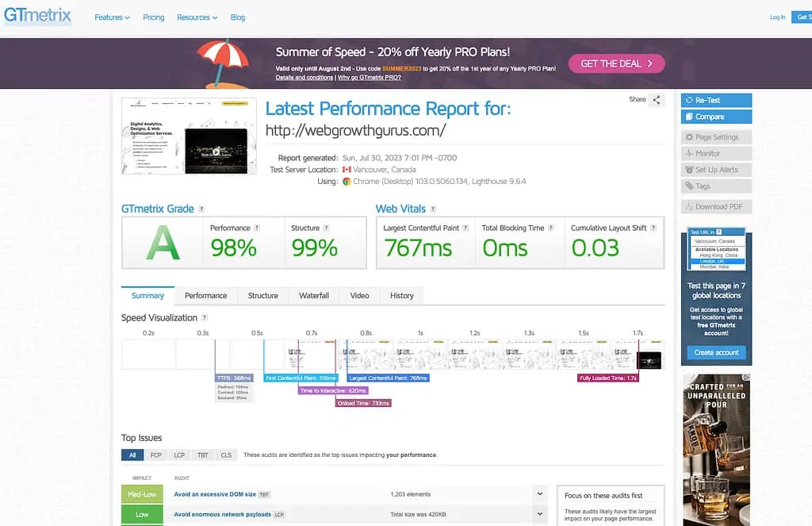The width and height of the screenshot is (812, 526).
Task: Switch to the Waterfall tab
Action: point(314,294)
